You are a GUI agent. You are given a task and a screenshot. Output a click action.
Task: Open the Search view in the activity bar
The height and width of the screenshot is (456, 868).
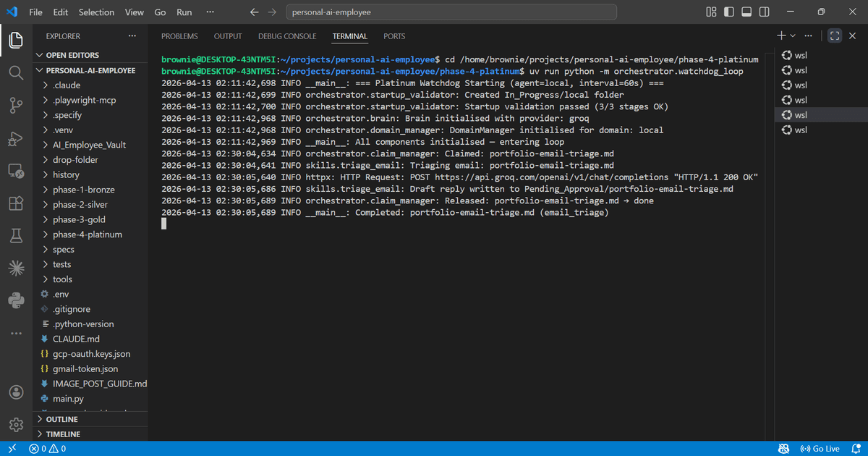click(x=16, y=73)
